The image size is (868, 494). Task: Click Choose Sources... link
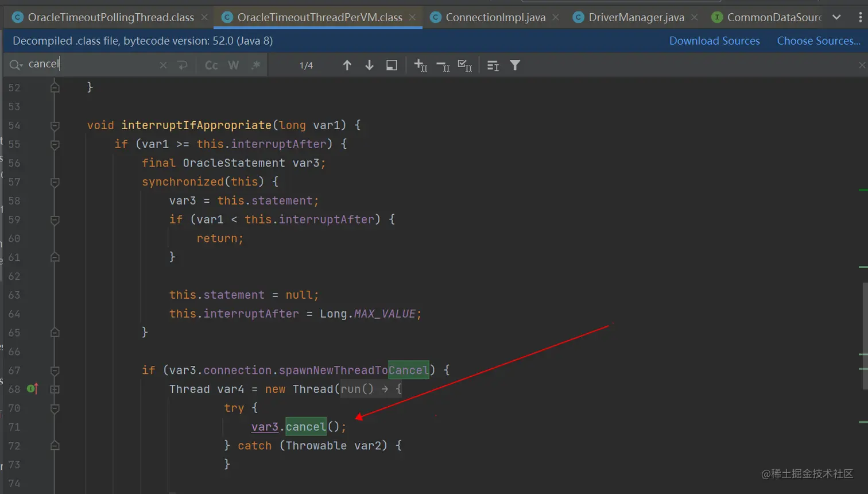[819, 41]
